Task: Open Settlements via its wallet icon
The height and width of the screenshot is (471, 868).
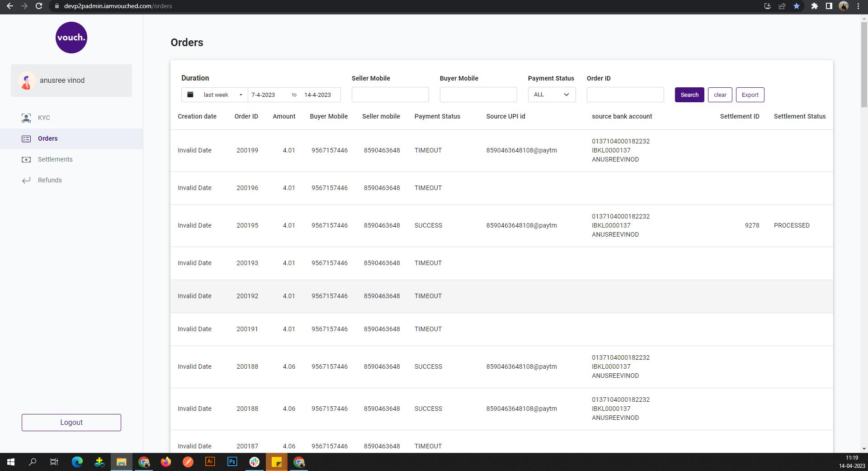Action: tap(26, 159)
